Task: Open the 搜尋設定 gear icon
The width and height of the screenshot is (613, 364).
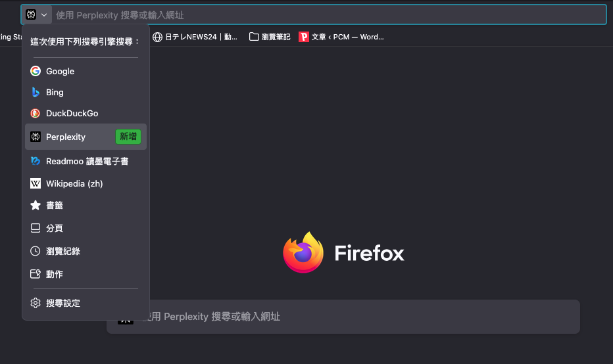Action: coord(36,303)
